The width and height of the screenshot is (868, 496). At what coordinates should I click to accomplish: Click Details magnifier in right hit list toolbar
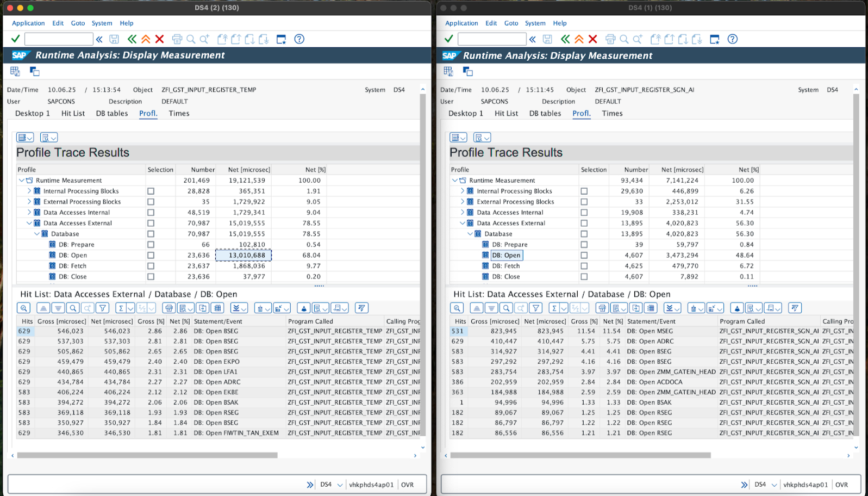click(457, 308)
